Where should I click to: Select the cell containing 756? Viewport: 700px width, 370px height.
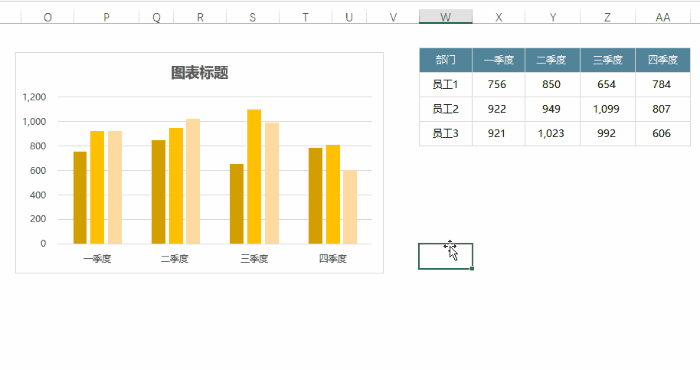pos(499,84)
